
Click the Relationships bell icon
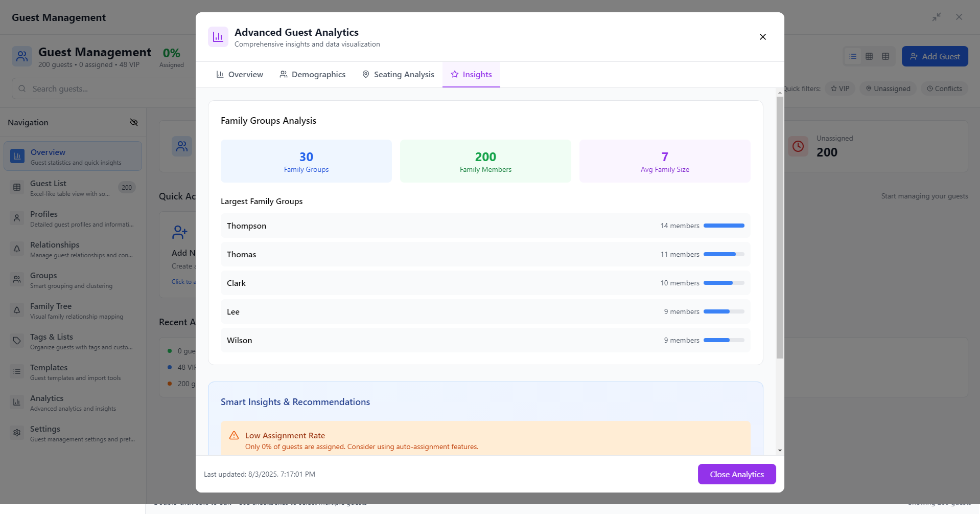(x=17, y=249)
